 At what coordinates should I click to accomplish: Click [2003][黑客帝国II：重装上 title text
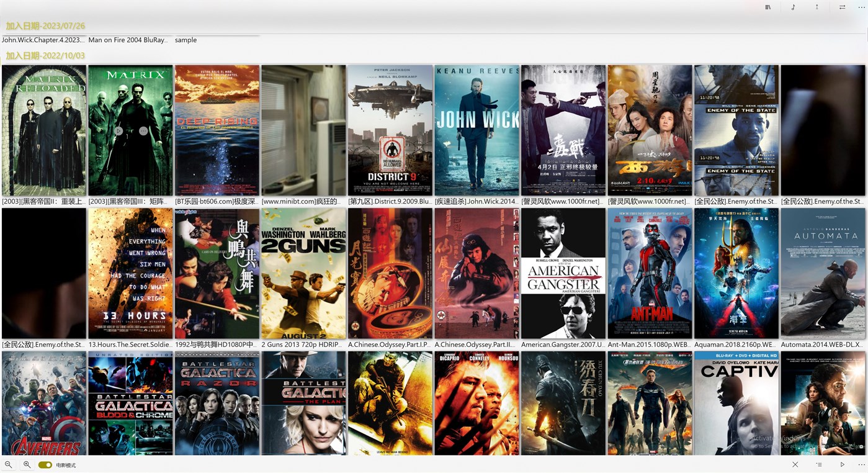coord(43,202)
